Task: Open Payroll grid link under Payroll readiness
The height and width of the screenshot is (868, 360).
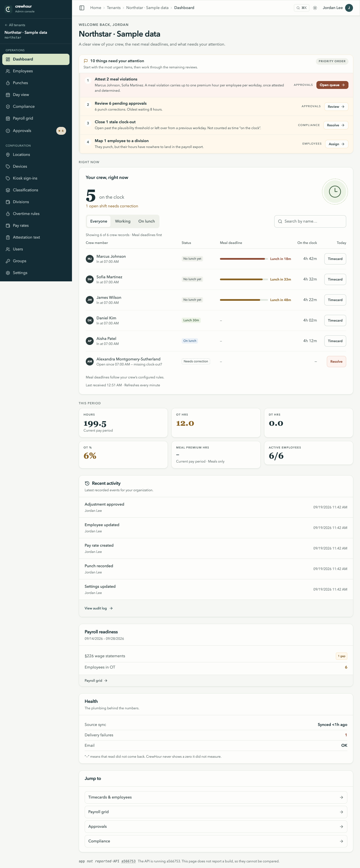Action: point(96,681)
